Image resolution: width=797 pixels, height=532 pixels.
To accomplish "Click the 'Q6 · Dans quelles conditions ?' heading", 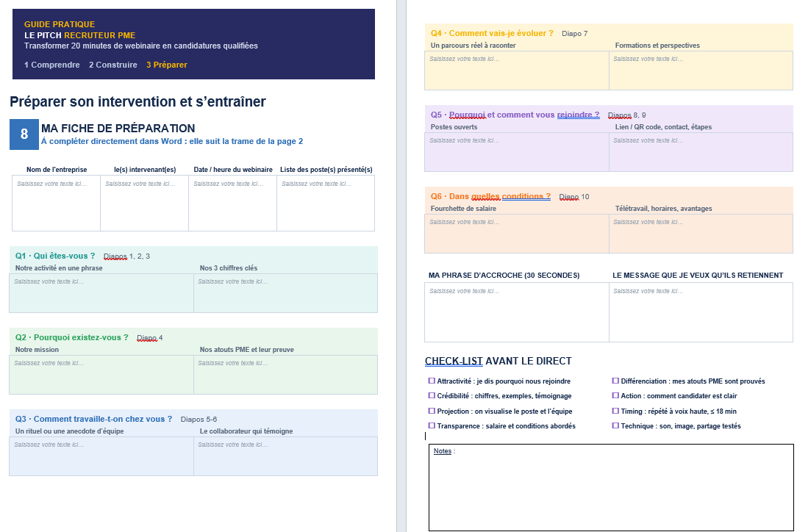I will pos(490,196).
